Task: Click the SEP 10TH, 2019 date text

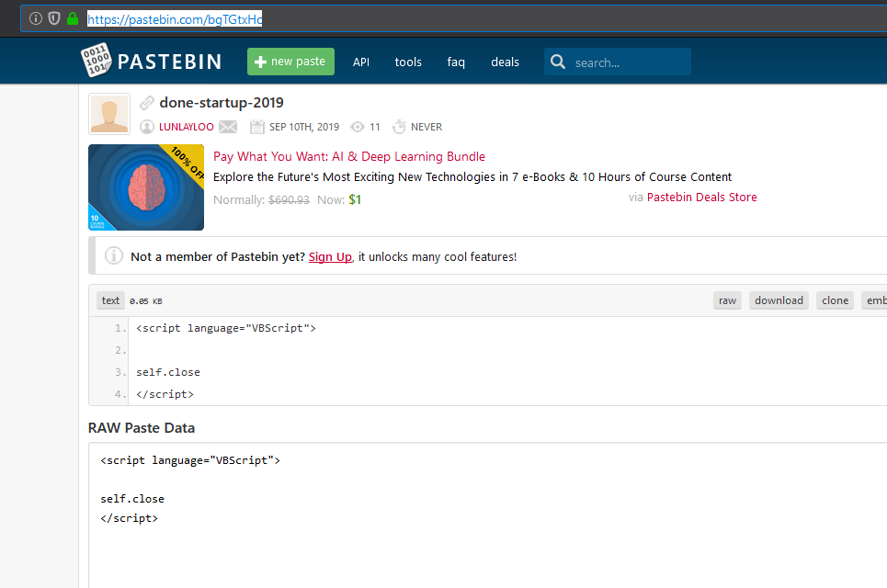Action: (303, 127)
